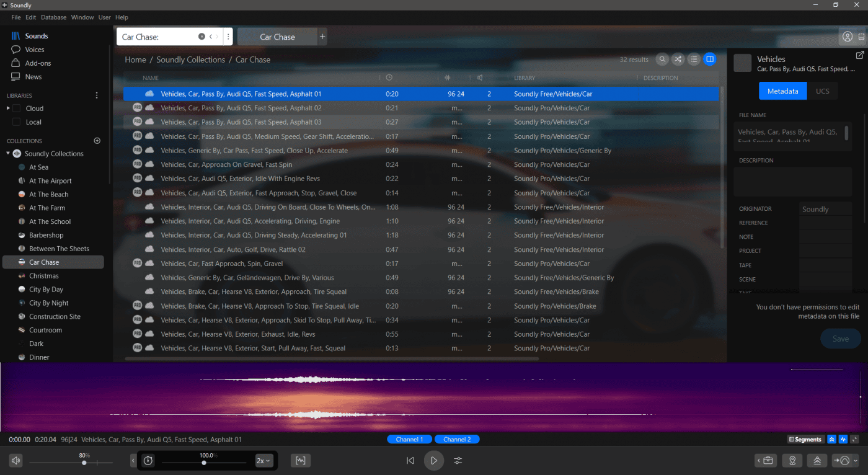Open the user account profile icon
The height and width of the screenshot is (475, 868).
pyautogui.click(x=847, y=37)
